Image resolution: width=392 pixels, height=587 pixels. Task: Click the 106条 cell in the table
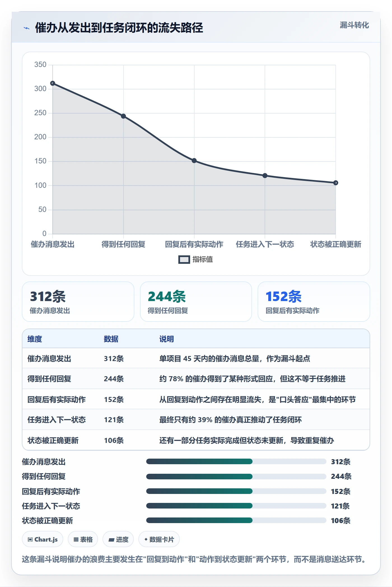click(x=114, y=440)
